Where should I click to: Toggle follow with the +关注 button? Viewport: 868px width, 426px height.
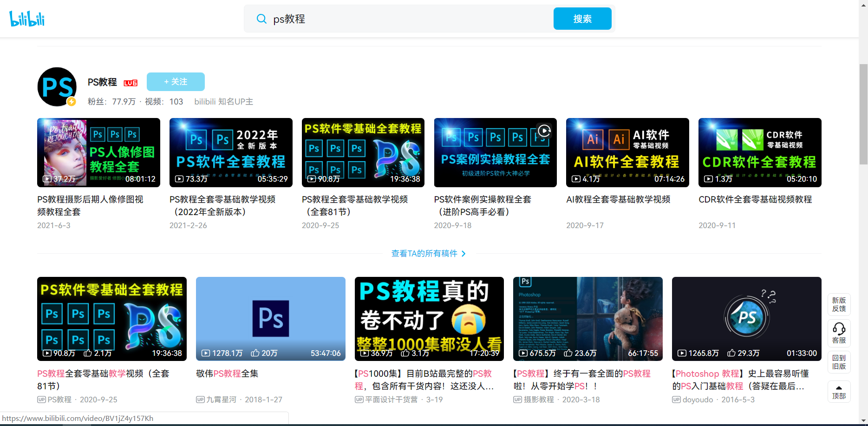(176, 82)
